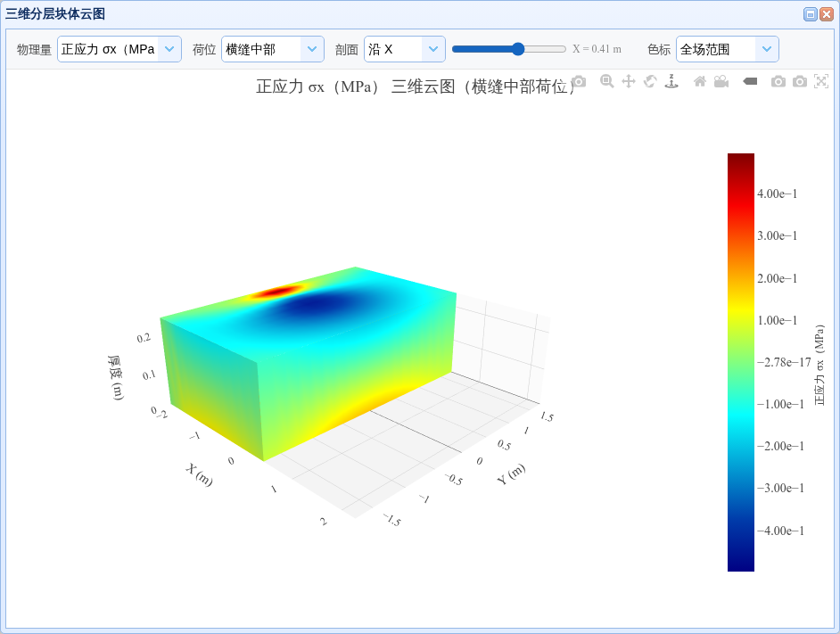
Task: Activate the zoom magnifier tool in plot toolbar
Action: click(606, 81)
